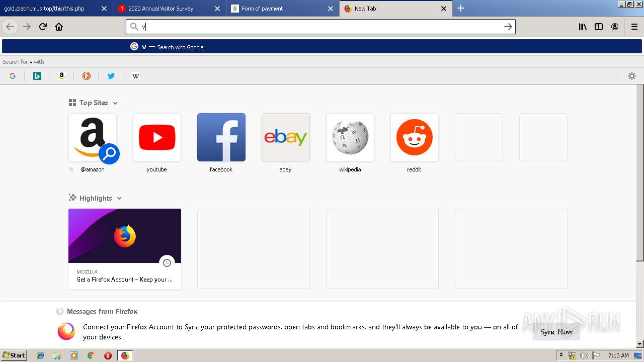
Task: Open the Library bookmarks icon
Action: [x=583, y=27]
